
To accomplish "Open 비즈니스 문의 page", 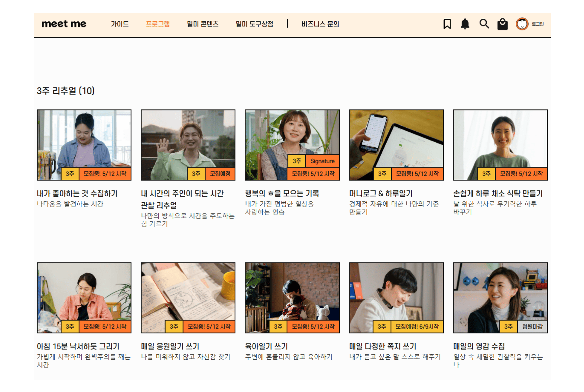I will (x=320, y=24).
